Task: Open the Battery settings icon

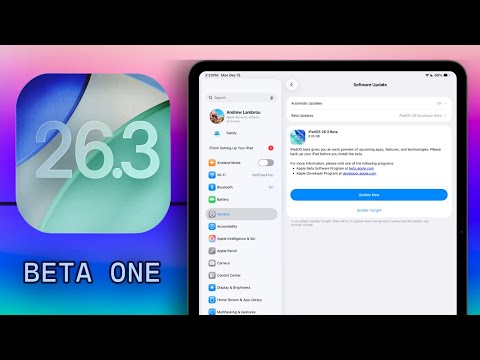Action: click(x=212, y=199)
